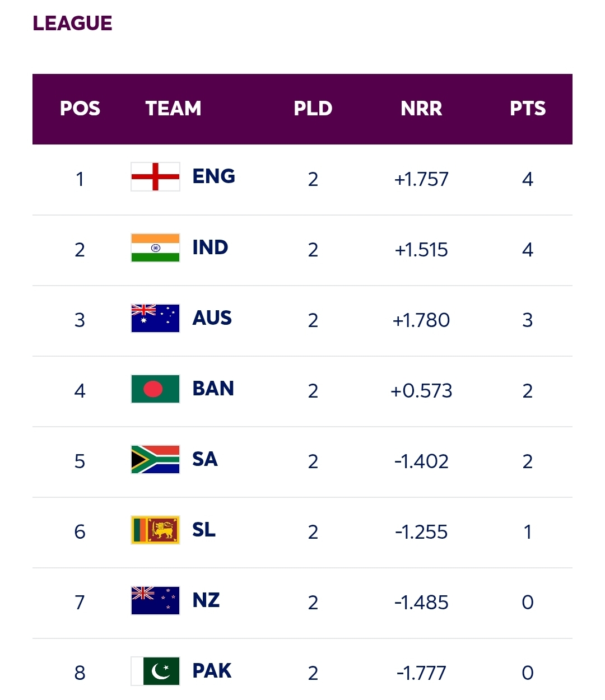Viewport: 605px width, 700px height.
Task: Open the AUS team entry
Action: (x=212, y=318)
